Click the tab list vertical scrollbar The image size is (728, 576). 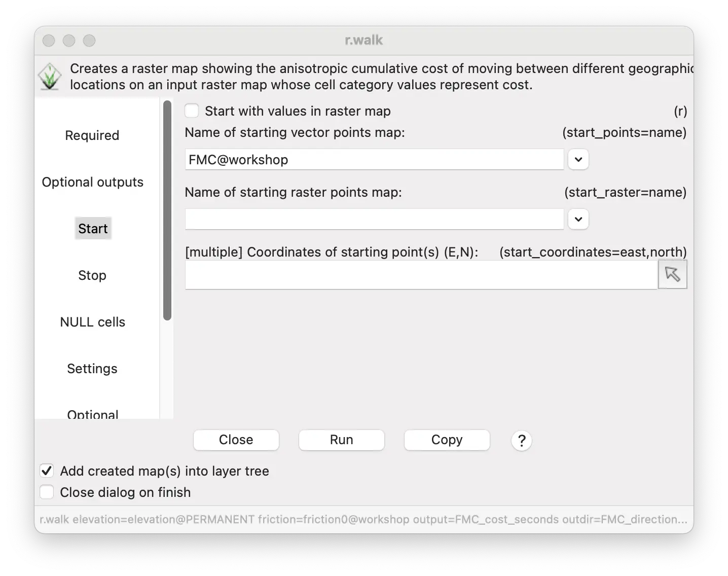pyautogui.click(x=167, y=210)
